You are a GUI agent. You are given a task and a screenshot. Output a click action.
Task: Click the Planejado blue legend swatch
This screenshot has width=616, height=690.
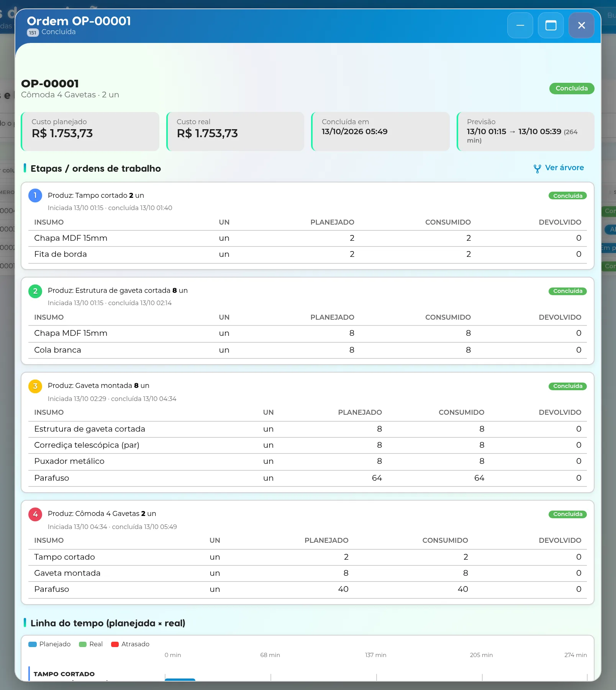click(x=33, y=644)
